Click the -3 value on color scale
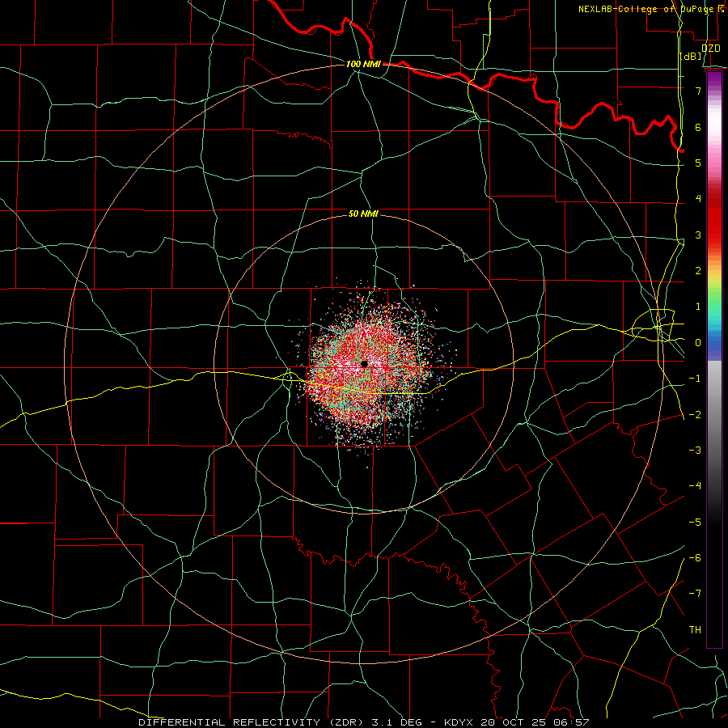728x728 pixels. 695,450
